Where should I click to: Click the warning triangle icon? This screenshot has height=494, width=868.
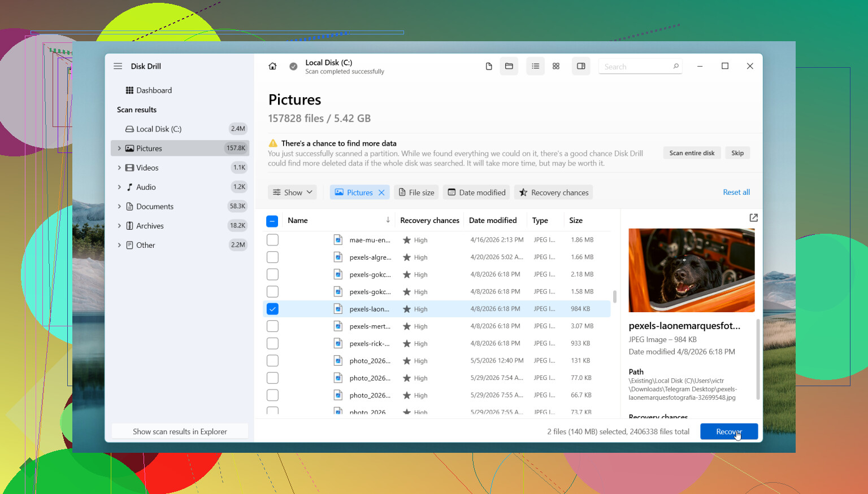[x=273, y=143]
